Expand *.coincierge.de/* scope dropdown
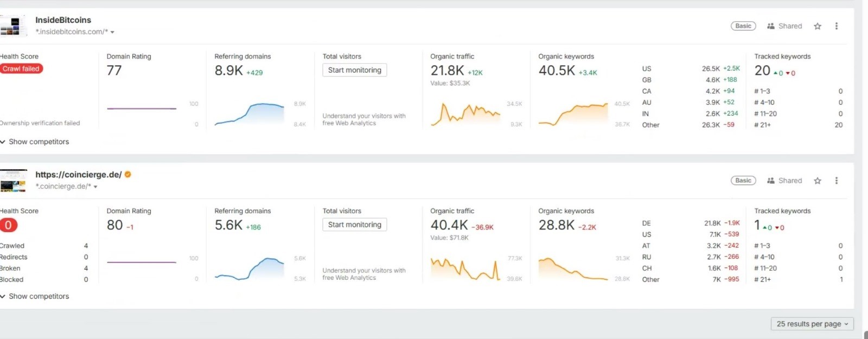 (95, 187)
